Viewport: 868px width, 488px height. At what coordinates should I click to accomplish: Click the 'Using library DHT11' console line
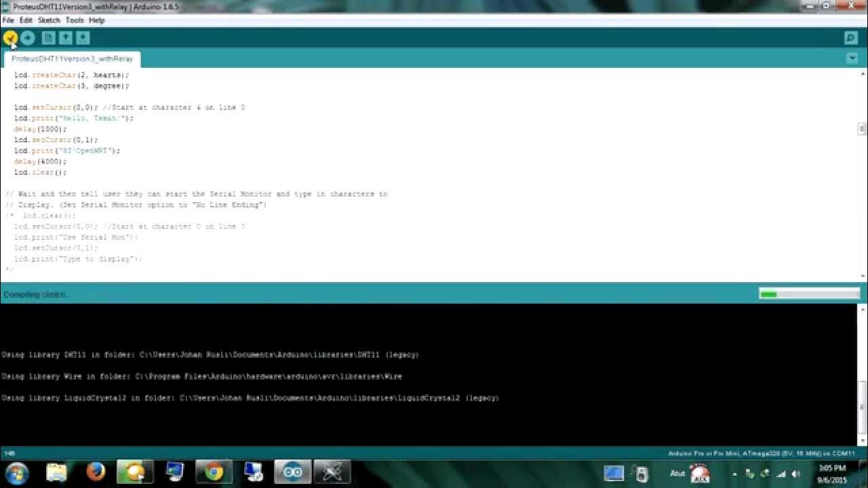210,354
